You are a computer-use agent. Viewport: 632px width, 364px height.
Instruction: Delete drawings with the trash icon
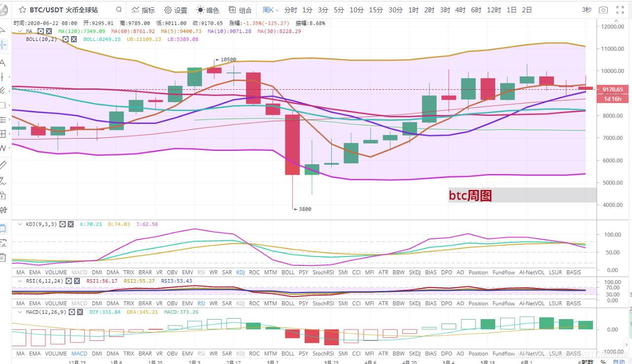click(x=3, y=257)
